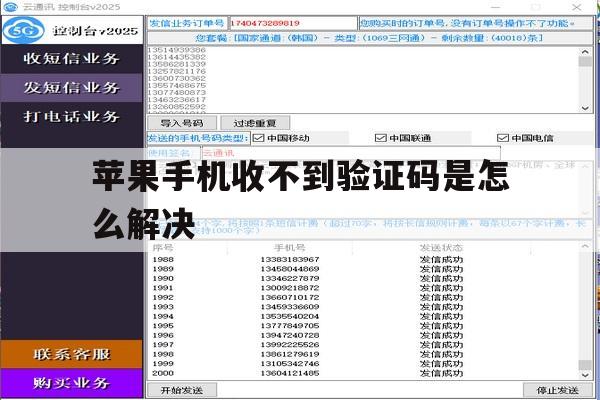Click phone number 13105342746
Viewport: 600px width, 400px height.
290,364
